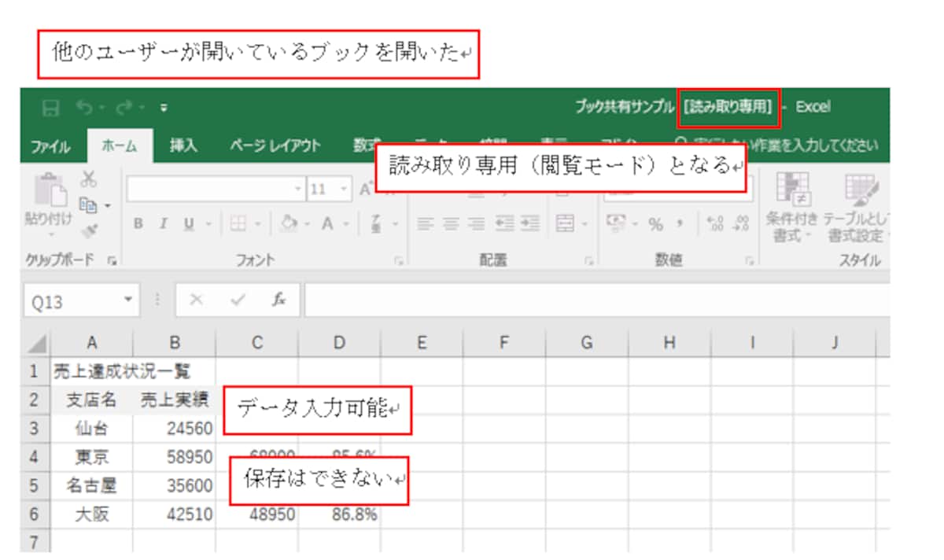The width and height of the screenshot is (944, 560).
Task: Click the cell with value 58950
Action: pyautogui.click(x=175, y=457)
